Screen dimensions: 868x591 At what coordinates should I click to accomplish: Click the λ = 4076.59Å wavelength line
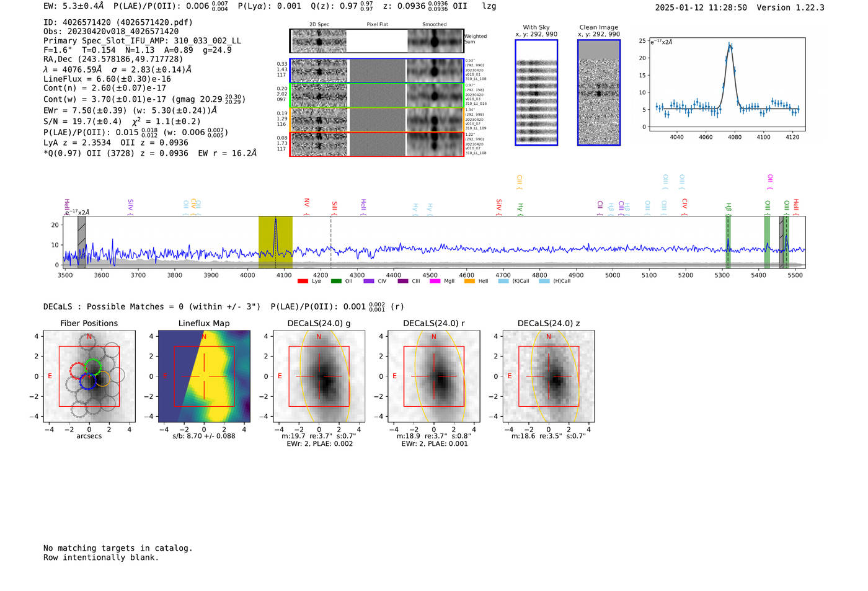118,69
